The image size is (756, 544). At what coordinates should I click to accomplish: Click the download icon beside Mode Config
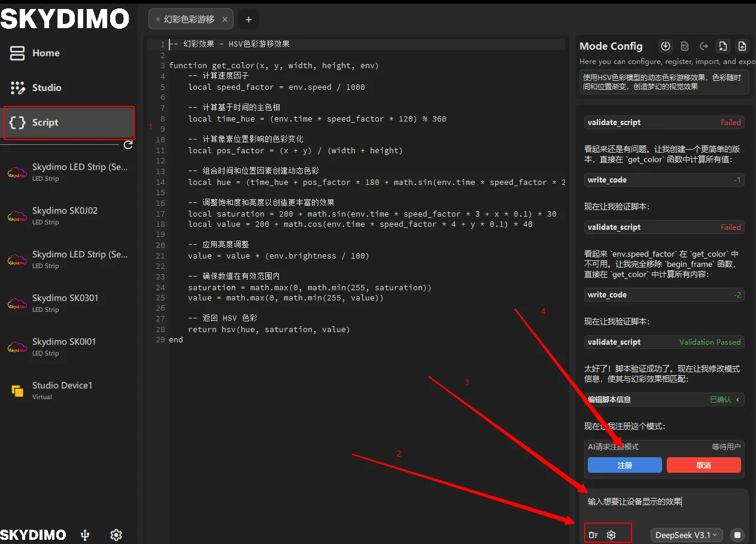[665, 46]
